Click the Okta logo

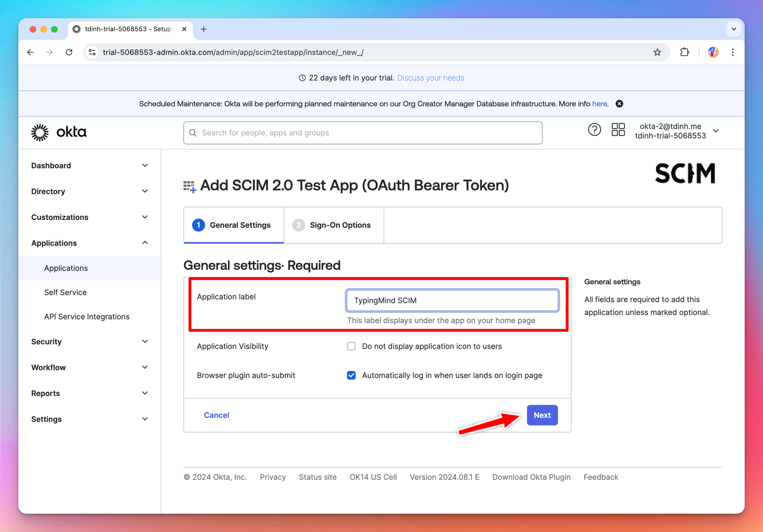click(x=59, y=133)
